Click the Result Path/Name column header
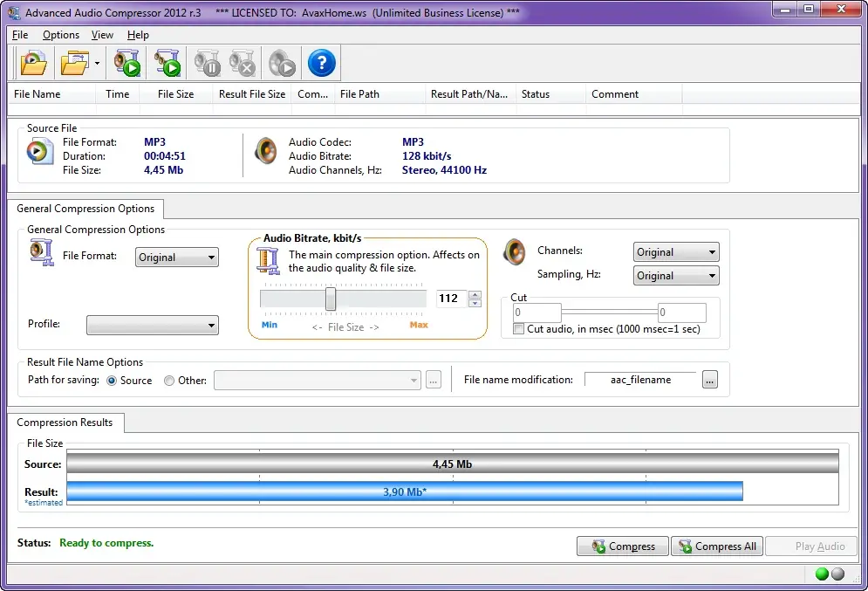 pos(470,94)
